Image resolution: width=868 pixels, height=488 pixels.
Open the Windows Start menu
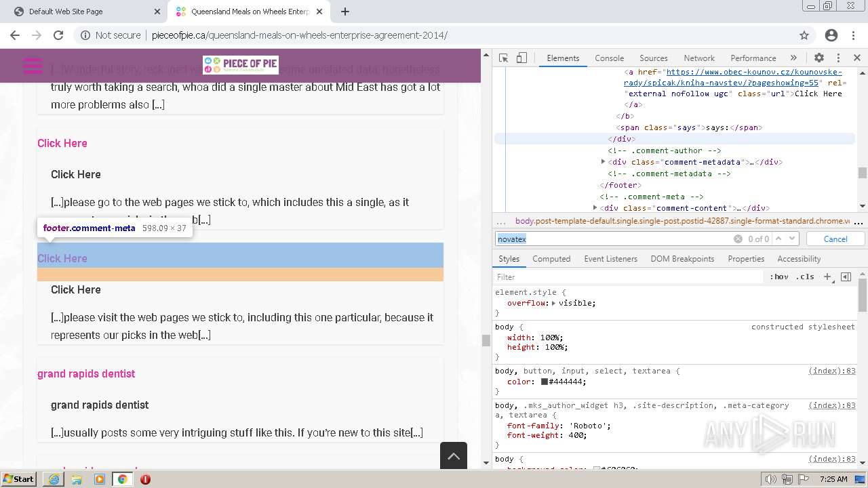18,479
